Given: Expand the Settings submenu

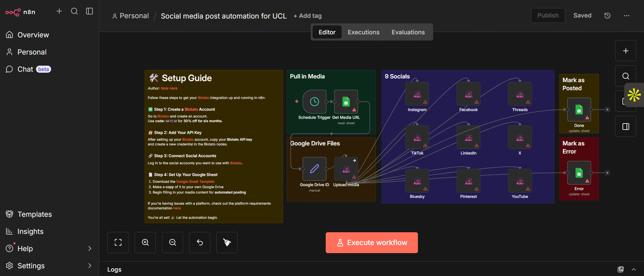Looking at the screenshot, I should click(90, 266).
